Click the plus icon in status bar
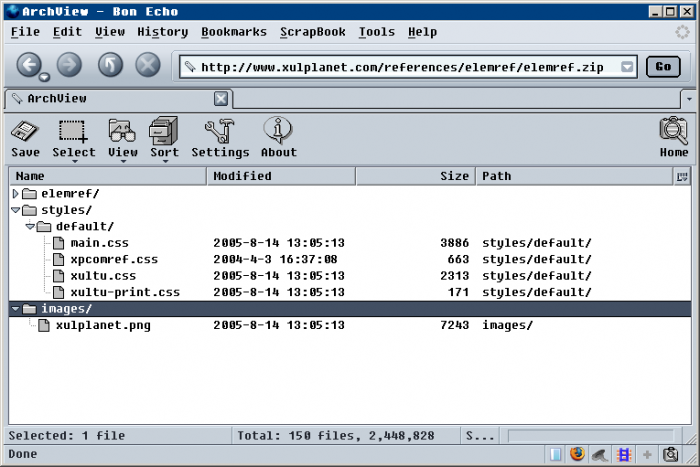 pos(647,454)
